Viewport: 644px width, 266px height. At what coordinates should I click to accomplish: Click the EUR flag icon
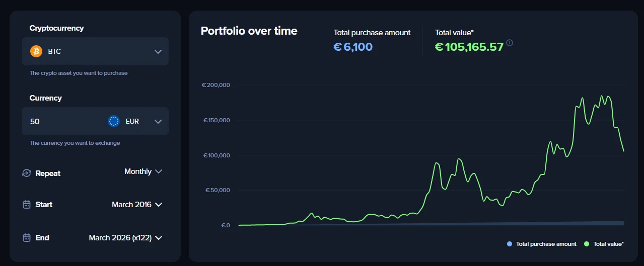click(114, 121)
